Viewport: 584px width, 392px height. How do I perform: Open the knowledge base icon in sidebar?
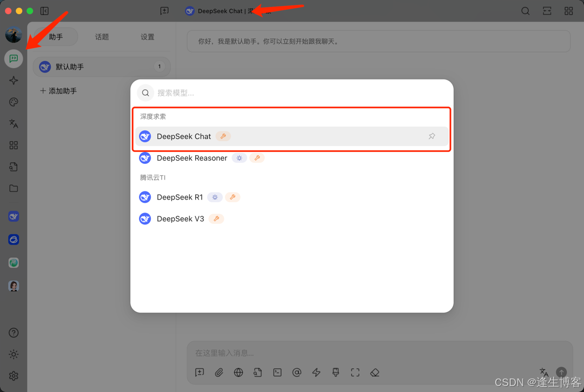(x=14, y=167)
